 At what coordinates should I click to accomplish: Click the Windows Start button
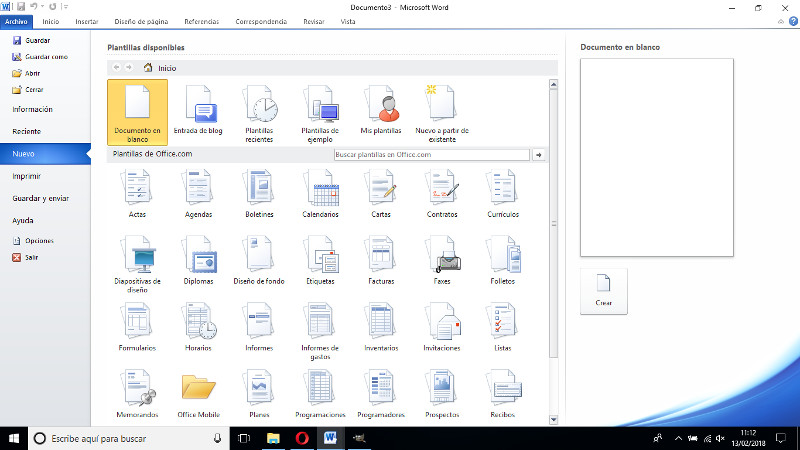coord(14,438)
